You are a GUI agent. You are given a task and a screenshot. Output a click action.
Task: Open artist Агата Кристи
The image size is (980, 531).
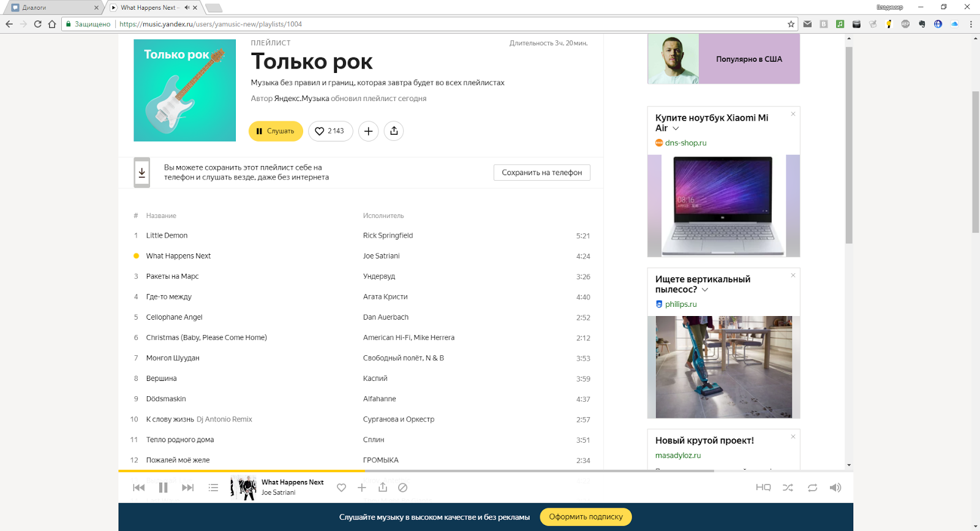point(385,297)
